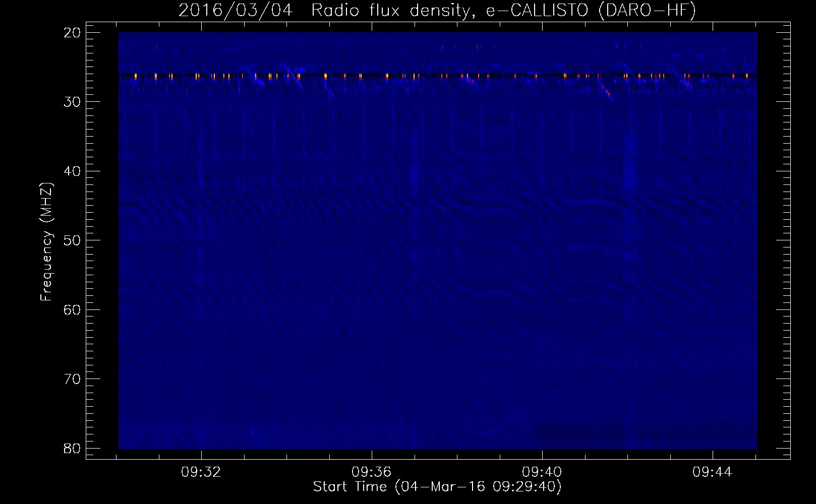
Task: Click the 09:36 time tick label
Action: (x=372, y=472)
